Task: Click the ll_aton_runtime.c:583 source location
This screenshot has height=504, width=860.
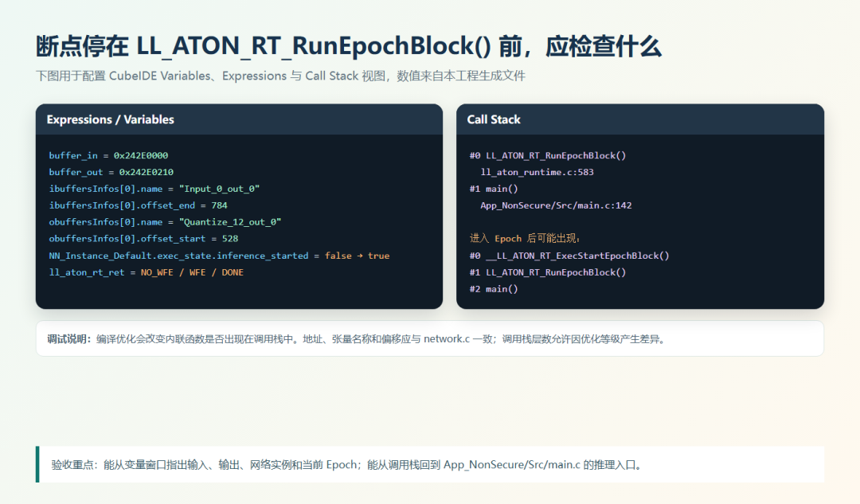Action: click(x=537, y=172)
